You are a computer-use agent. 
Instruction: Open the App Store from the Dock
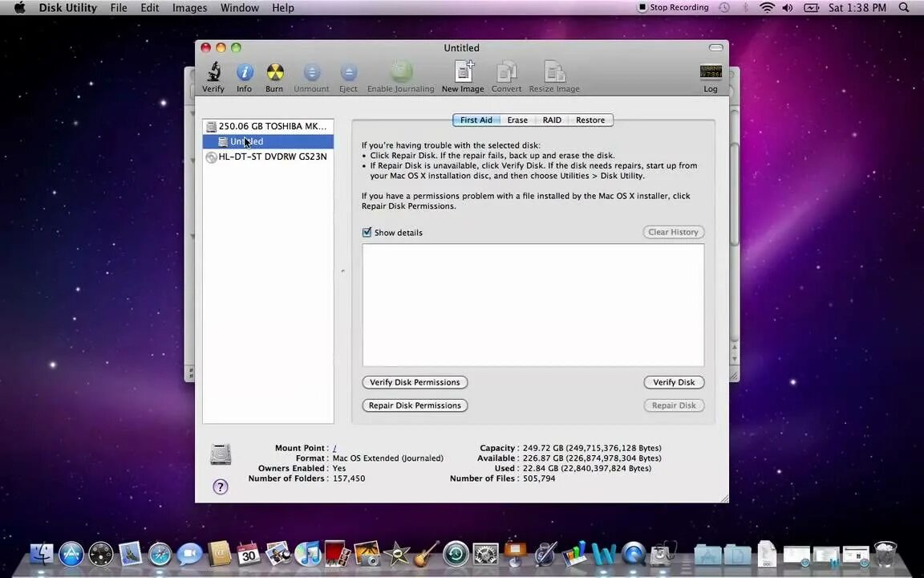coord(71,554)
